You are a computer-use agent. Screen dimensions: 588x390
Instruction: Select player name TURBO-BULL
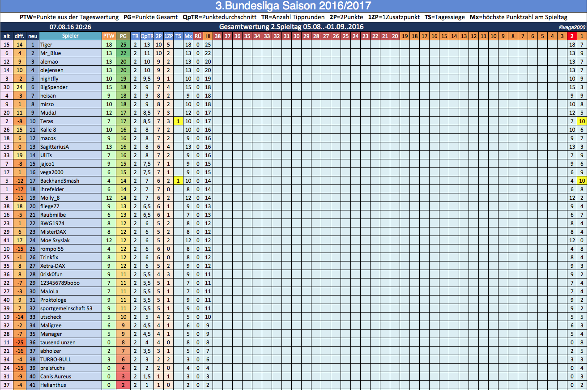click(55, 360)
